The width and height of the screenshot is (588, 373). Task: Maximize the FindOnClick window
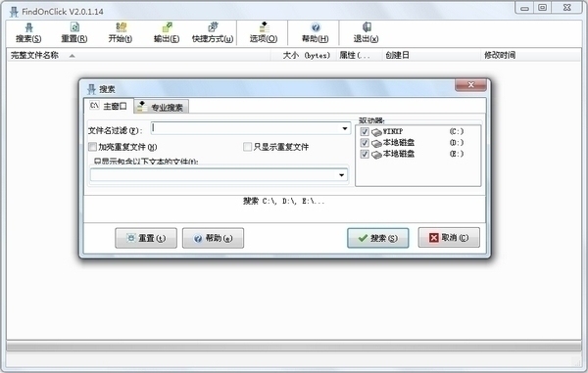point(543,8)
